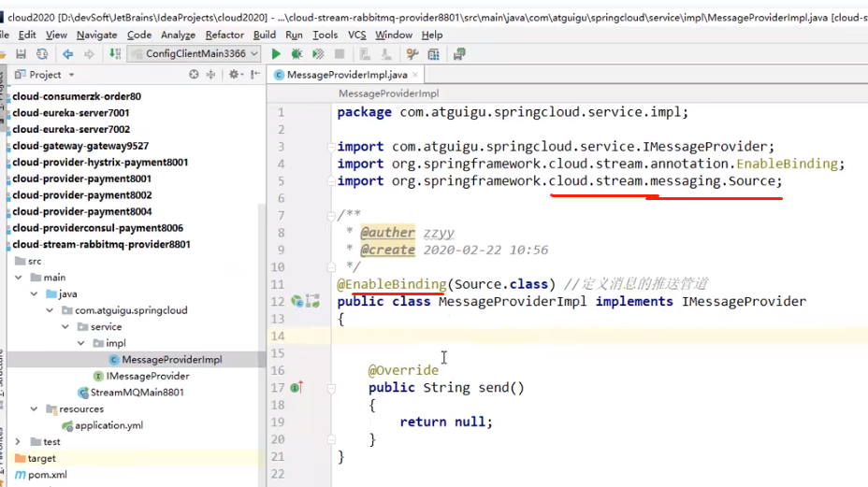Open the Navigate menu
The width and height of the screenshot is (868, 487).
(x=97, y=35)
